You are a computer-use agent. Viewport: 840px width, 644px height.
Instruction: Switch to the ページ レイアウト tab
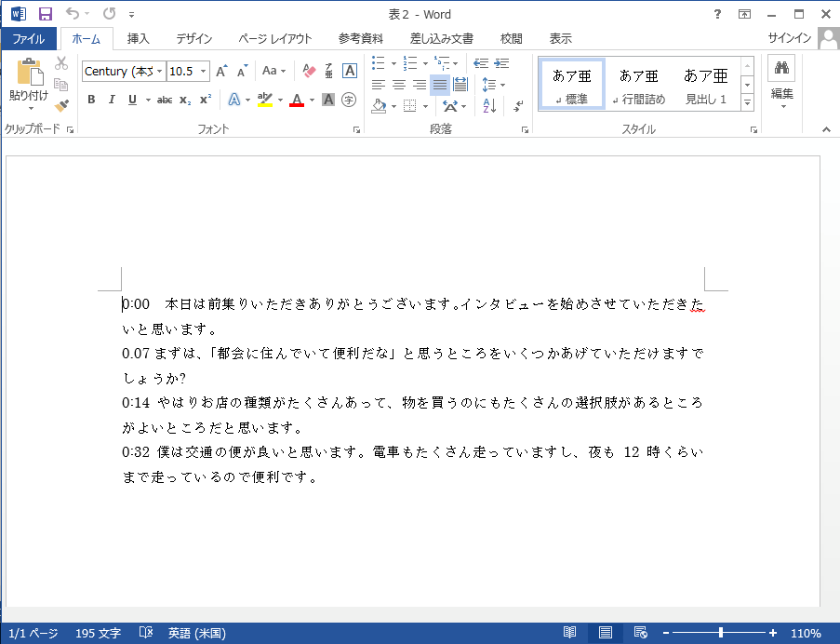274,39
